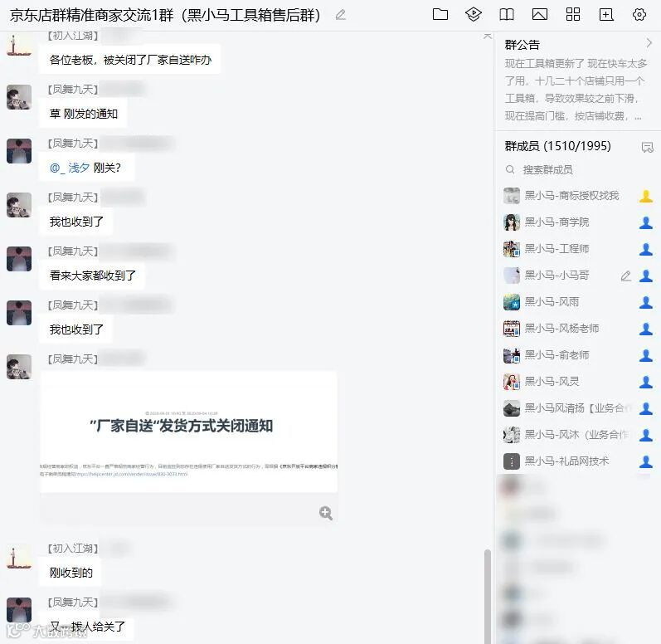Click message 各位老板，被关闭了厂家自送咋办

tap(130, 60)
